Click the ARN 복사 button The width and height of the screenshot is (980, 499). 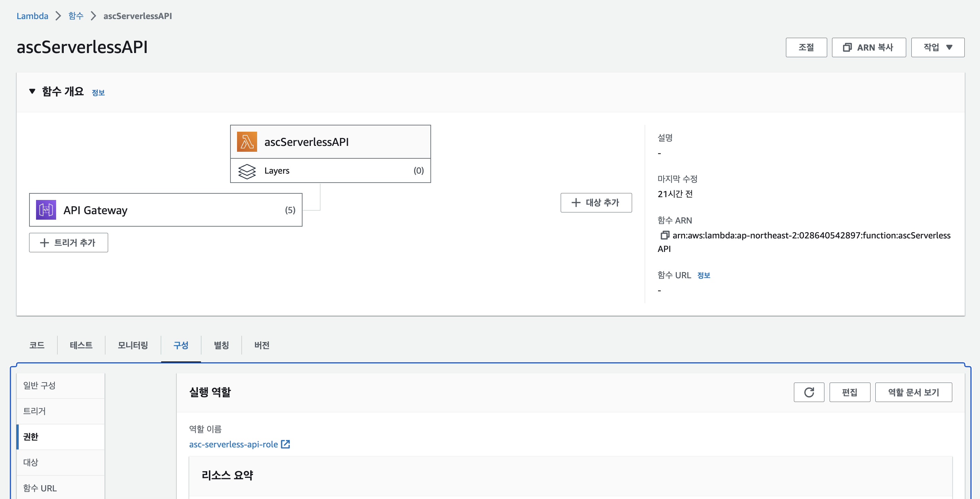868,47
